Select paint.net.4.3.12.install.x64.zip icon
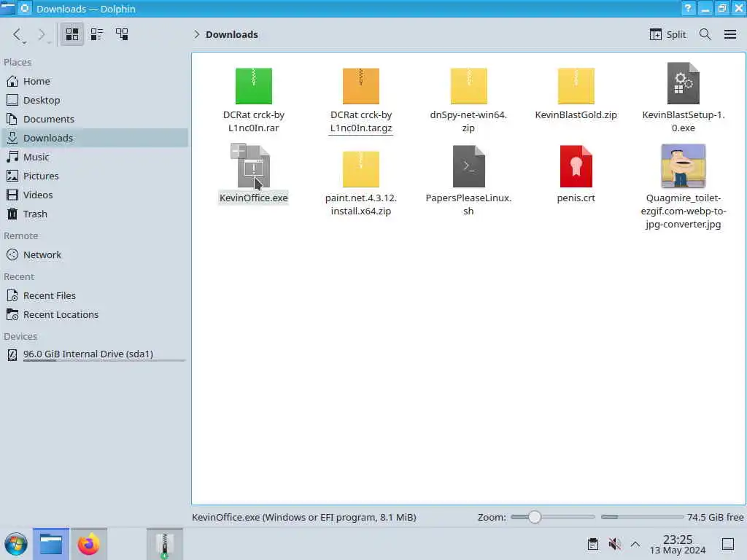The height and width of the screenshot is (560, 747). [360, 169]
